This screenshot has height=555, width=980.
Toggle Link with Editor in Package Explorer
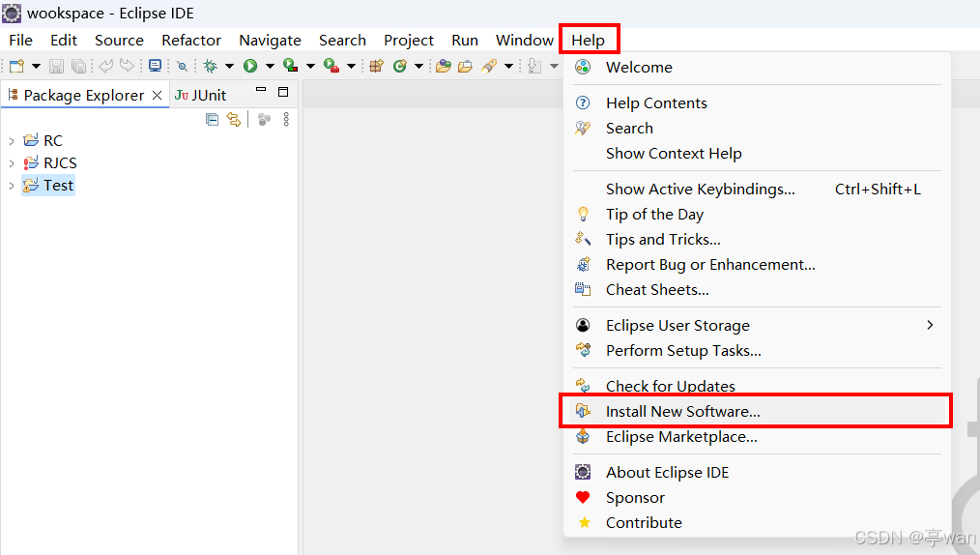coord(233,119)
